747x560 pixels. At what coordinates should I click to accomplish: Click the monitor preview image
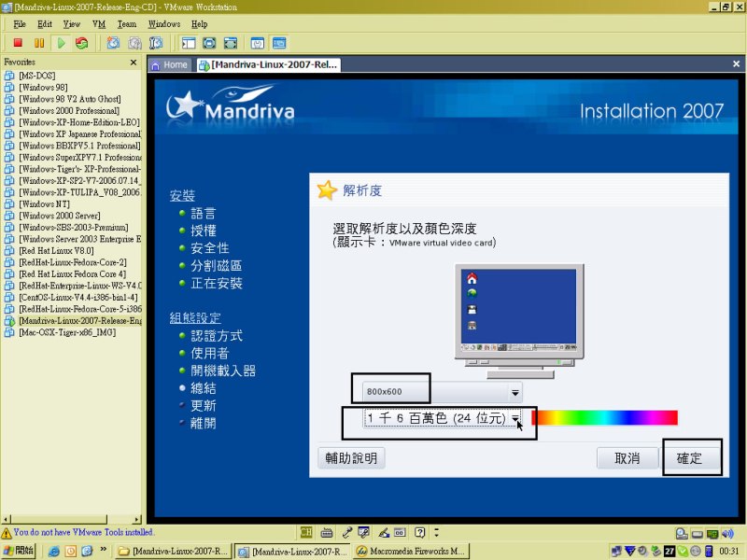(519, 321)
